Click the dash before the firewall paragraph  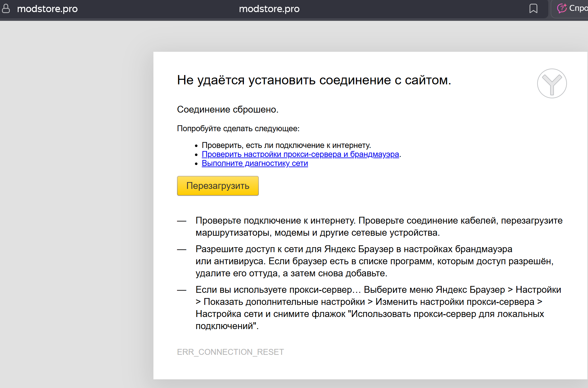182,249
